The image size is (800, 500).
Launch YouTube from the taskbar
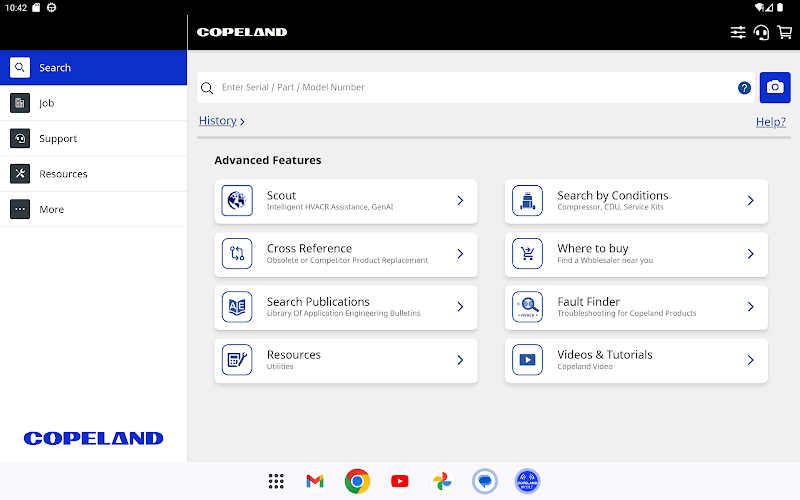[x=399, y=481]
